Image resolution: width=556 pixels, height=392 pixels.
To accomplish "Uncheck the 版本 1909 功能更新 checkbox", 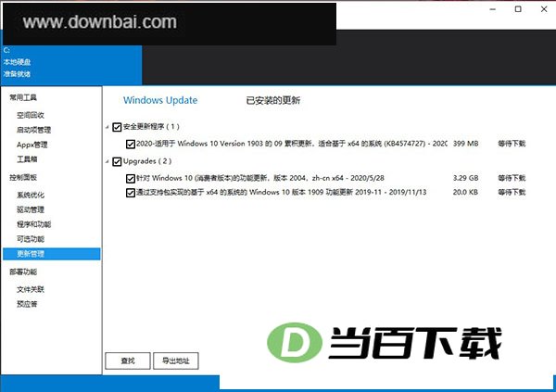I will [130, 193].
